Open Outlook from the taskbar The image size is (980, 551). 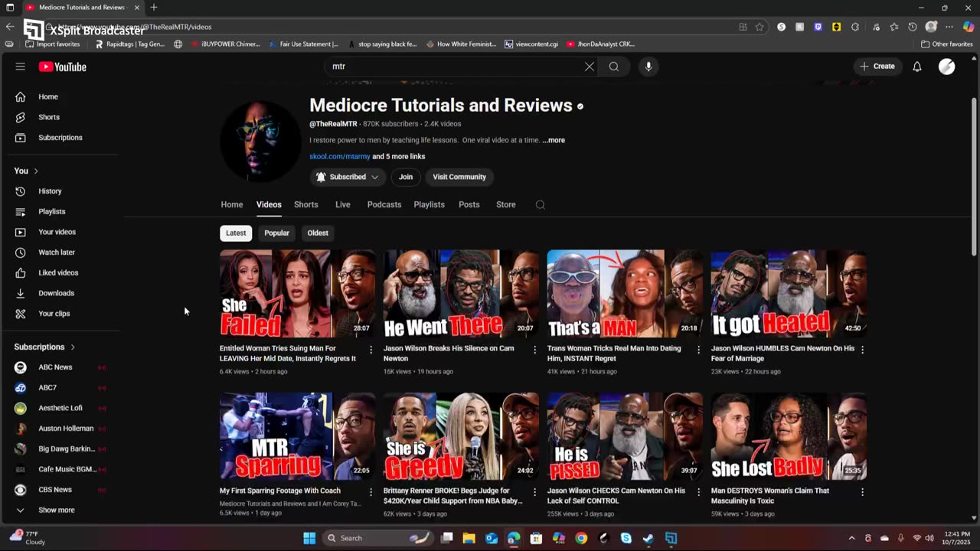pos(492,538)
